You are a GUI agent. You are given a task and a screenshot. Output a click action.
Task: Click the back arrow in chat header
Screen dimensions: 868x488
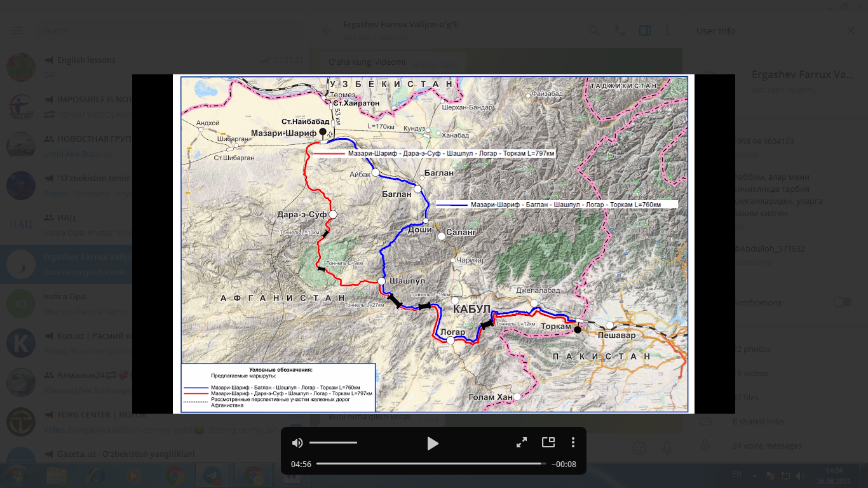327,30
